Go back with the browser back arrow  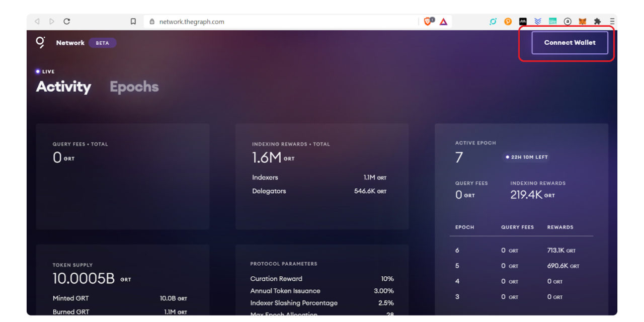[x=37, y=22]
